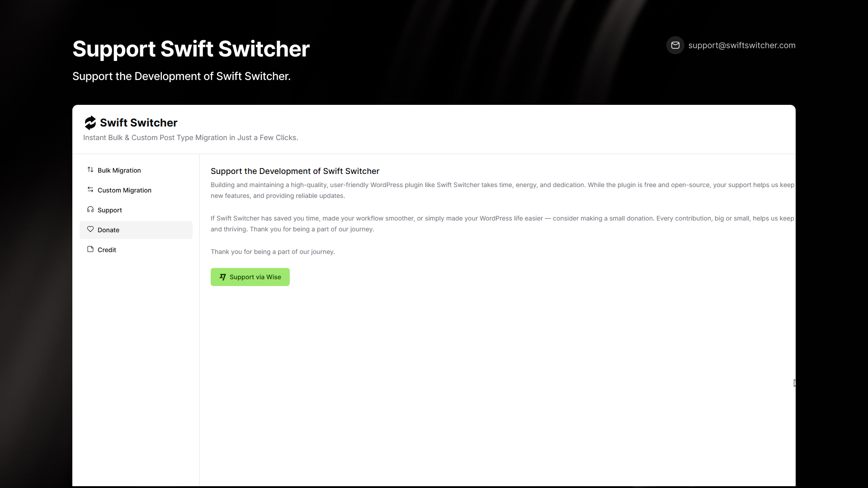Click the Support Swift Switcher page title
Screen dimensions: 868x488
(191, 49)
